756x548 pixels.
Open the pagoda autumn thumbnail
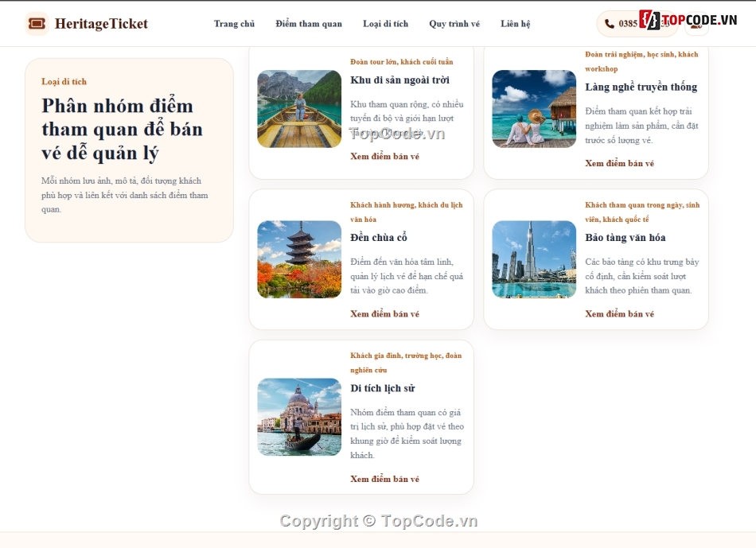299,259
